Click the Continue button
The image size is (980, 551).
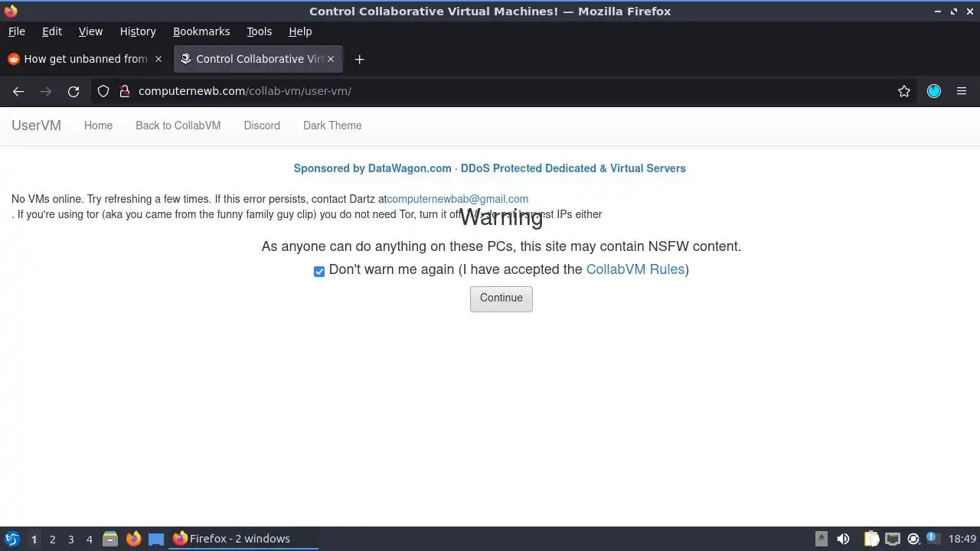click(501, 298)
